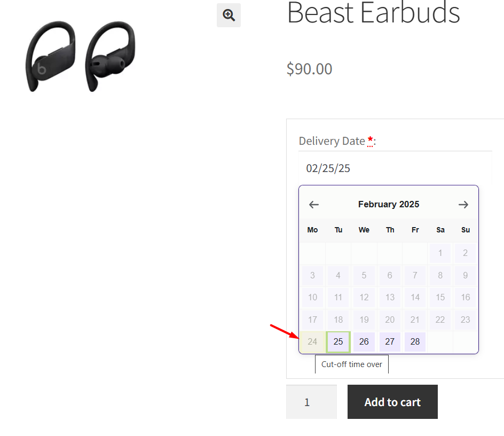Open the Beast Earbuds product image
Screen dimensions: 504x436
coord(80,56)
